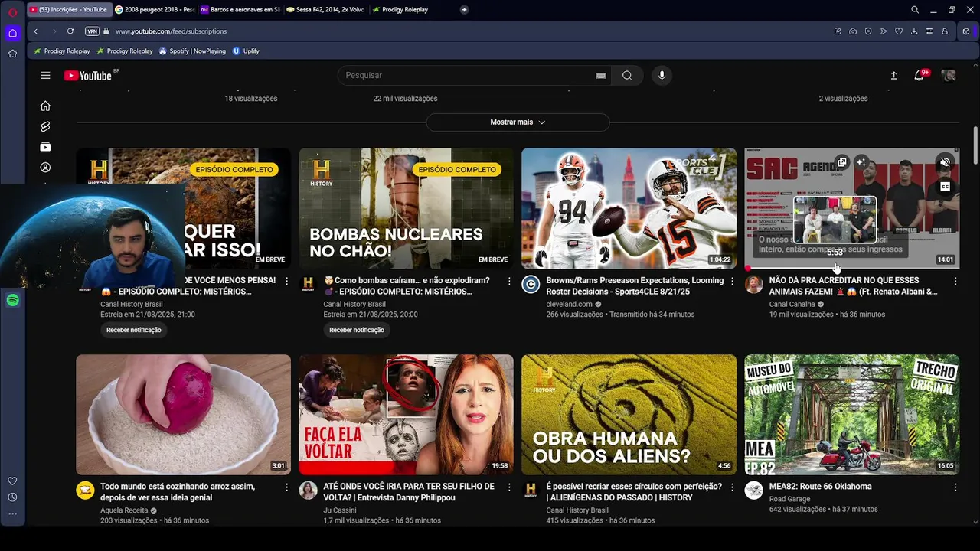Expand the Mostrar mais section
Image resolution: width=980 pixels, height=551 pixels.
coord(518,122)
